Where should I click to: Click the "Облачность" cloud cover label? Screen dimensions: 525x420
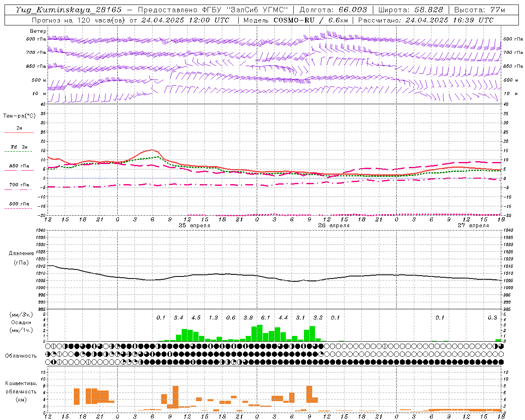click(21, 356)
